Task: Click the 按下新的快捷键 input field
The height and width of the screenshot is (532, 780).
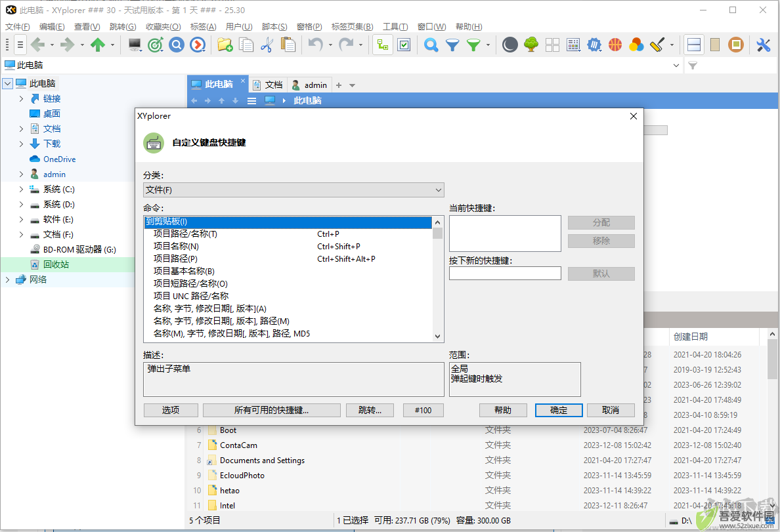Action: coord(505,274)
